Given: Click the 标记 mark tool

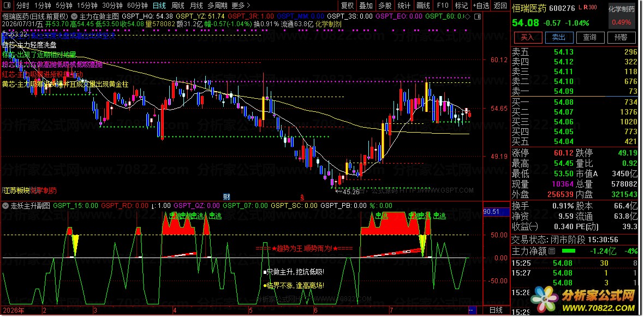Looking at the screenshot, I should (x=461, y=6).
